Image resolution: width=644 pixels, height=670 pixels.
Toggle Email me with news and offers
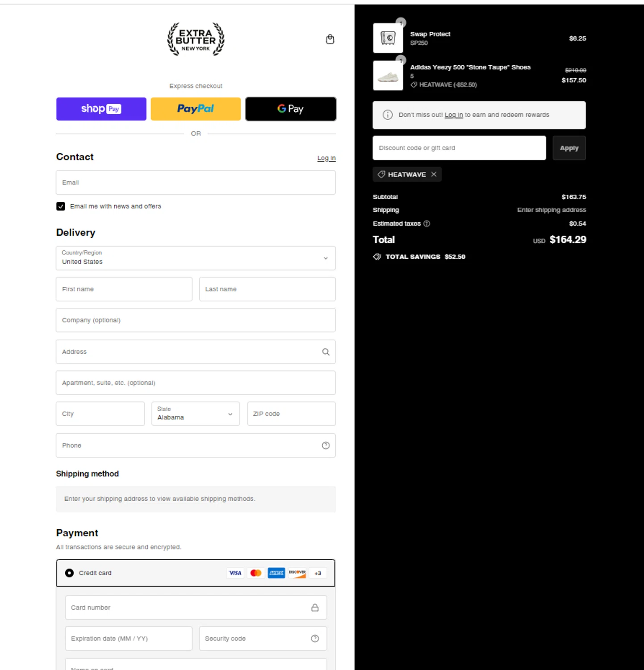(x=61, y=206)
